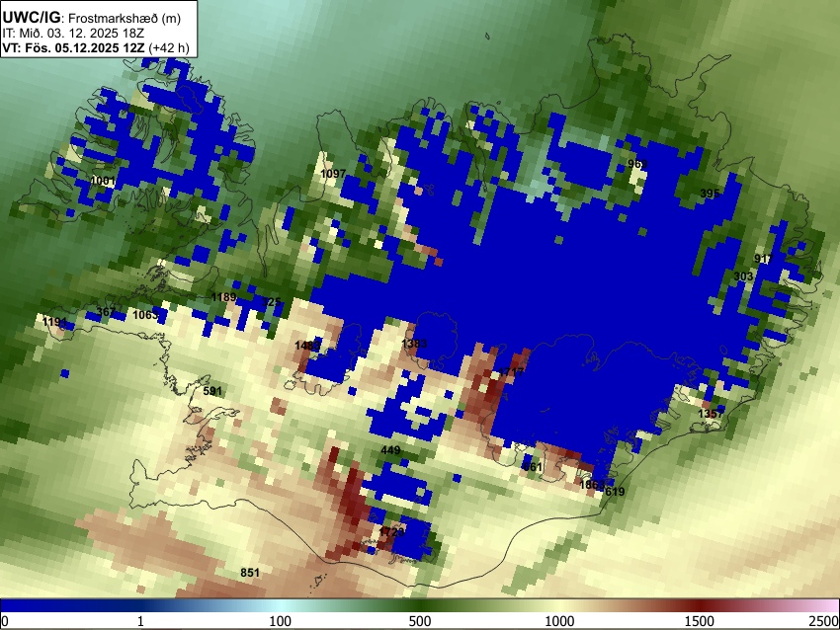Click the 1383 value label

[415, 343]
